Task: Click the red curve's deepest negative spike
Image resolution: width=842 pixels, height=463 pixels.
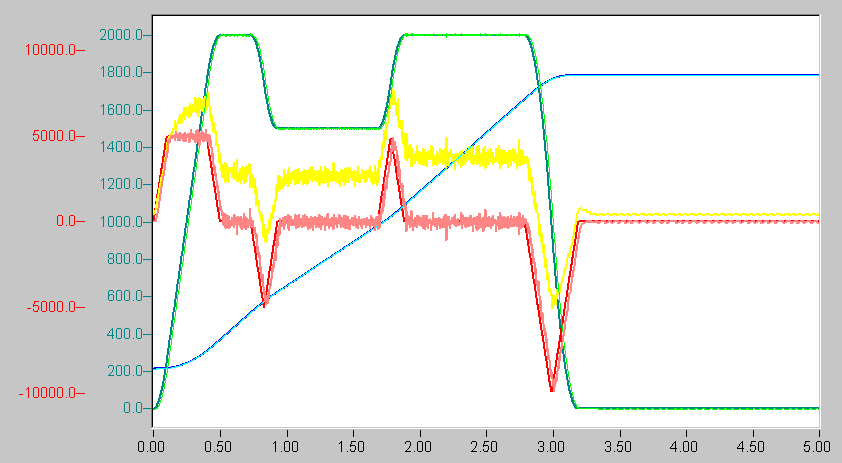Action: coord(553,388)
